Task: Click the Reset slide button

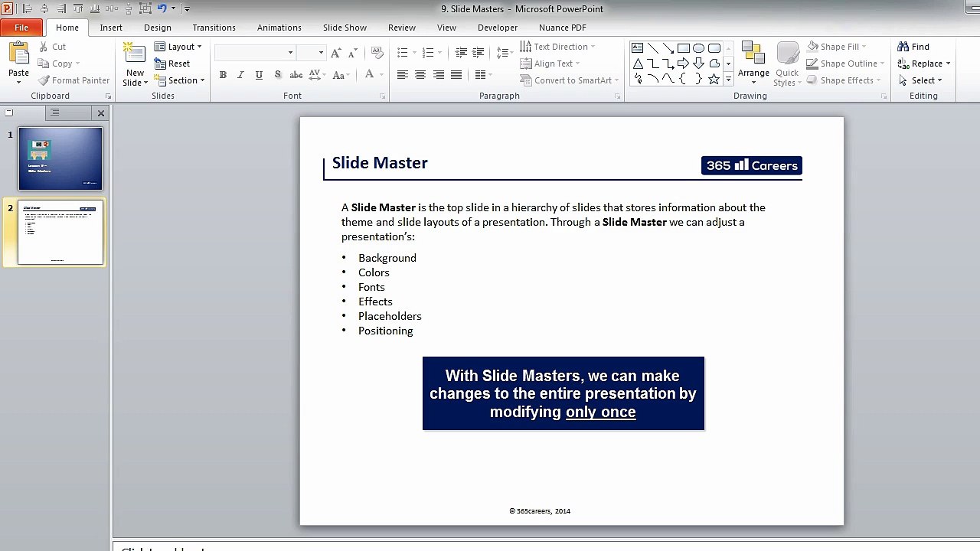Action: click(x=172, y=64)
